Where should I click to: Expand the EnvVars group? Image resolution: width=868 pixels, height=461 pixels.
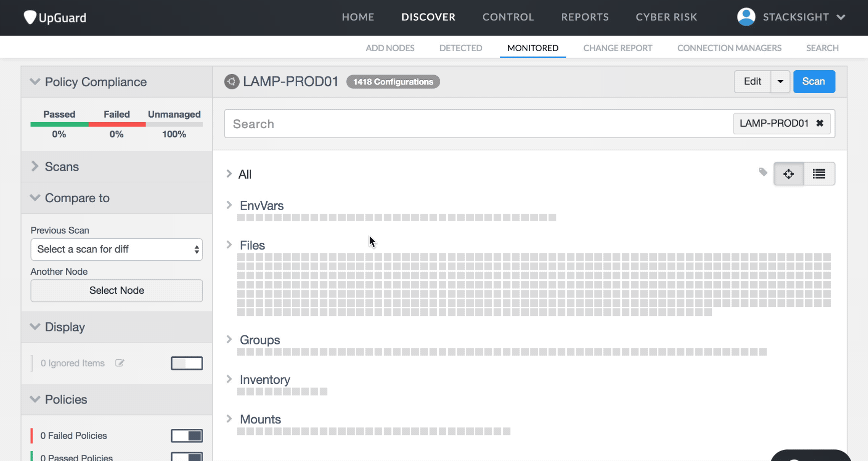229,205
